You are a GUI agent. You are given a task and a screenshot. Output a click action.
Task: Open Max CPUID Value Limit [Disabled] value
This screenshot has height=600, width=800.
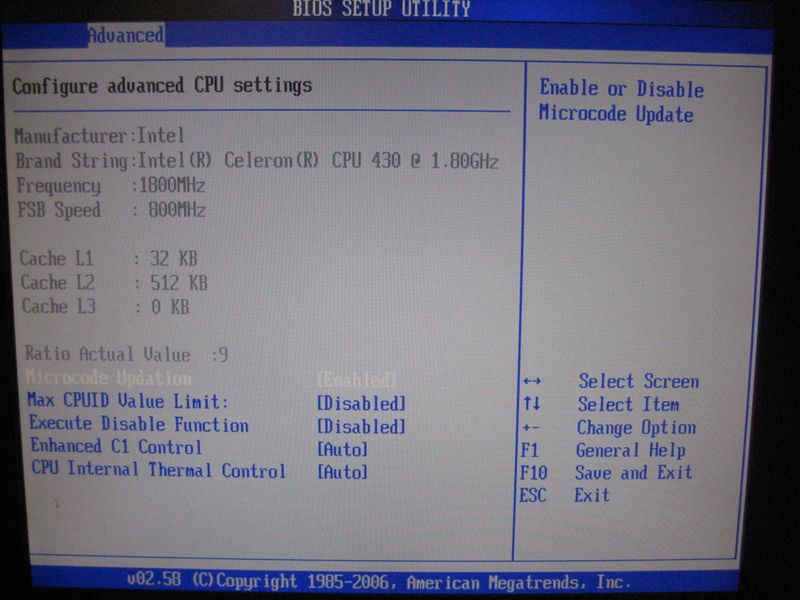pos(361,404)
